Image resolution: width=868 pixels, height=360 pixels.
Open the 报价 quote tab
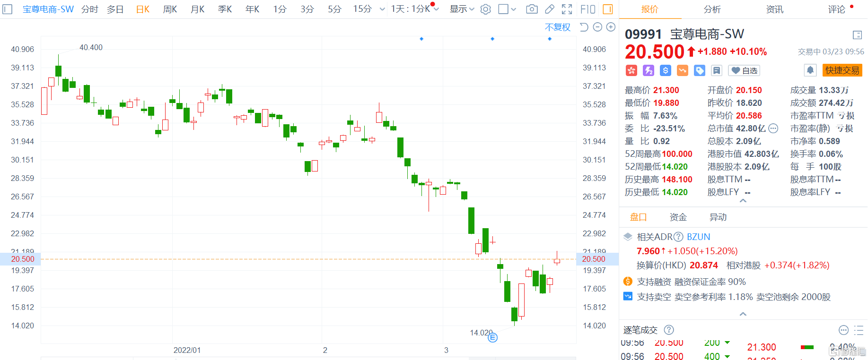click(x=649, y=9)
